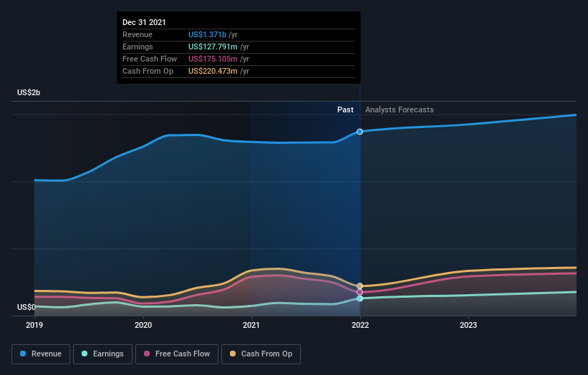Click the Cash From Op label in tooltip
The image size is (588, 375).
[148, 71]
